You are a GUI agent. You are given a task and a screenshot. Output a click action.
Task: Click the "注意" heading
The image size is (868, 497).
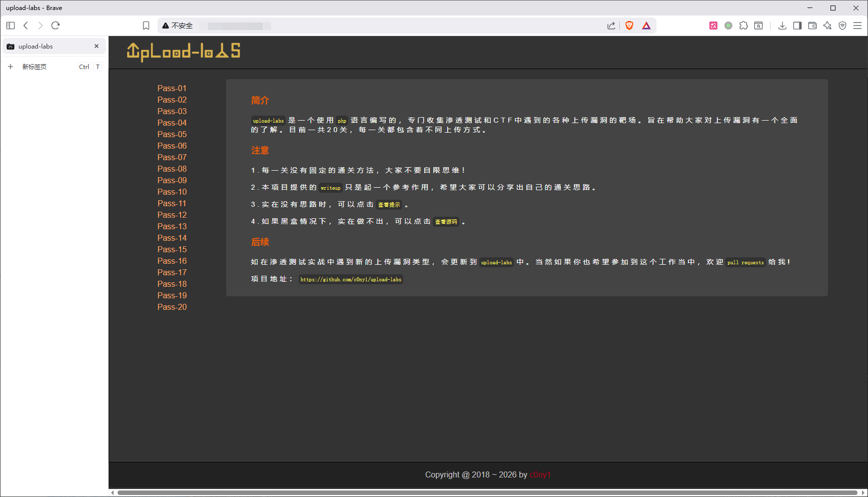[x=260, y=150]
